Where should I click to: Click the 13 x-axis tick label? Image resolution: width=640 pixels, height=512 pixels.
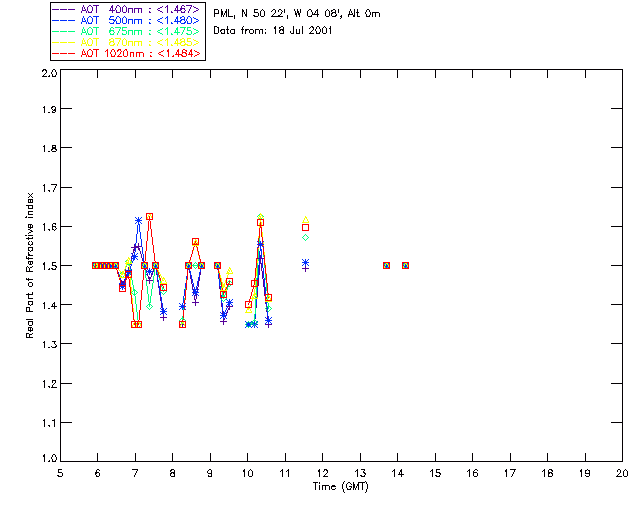coord(360,473)
